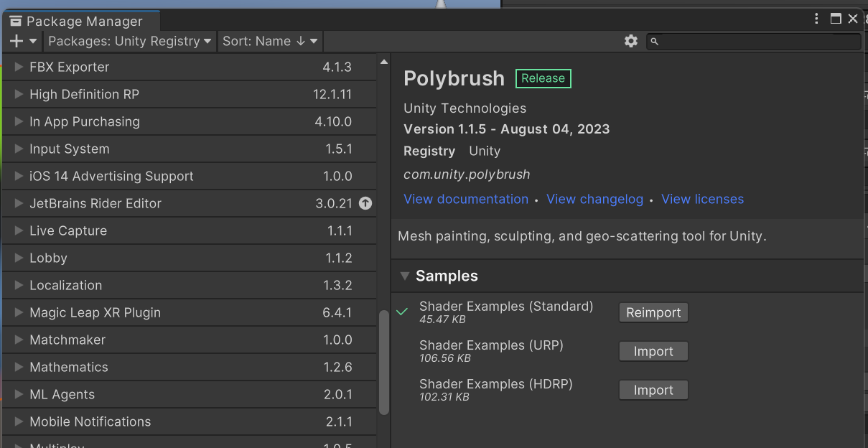The width and height of the screenshot is (868, 448).
Task: Click the 106.56 KB sample size
Action: (x=445, y=358)
